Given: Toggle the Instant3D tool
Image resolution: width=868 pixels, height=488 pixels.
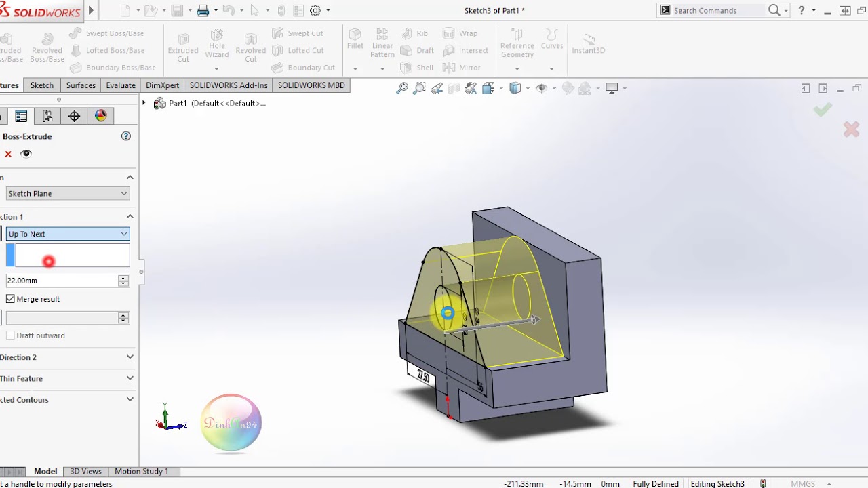Looking at the screenshot, I should 588,43.
